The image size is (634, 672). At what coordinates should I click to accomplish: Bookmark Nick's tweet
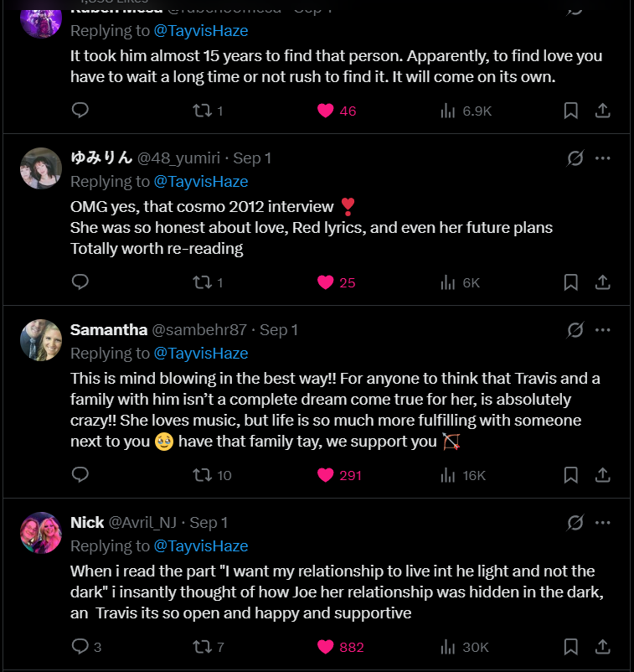pos(570,646)
